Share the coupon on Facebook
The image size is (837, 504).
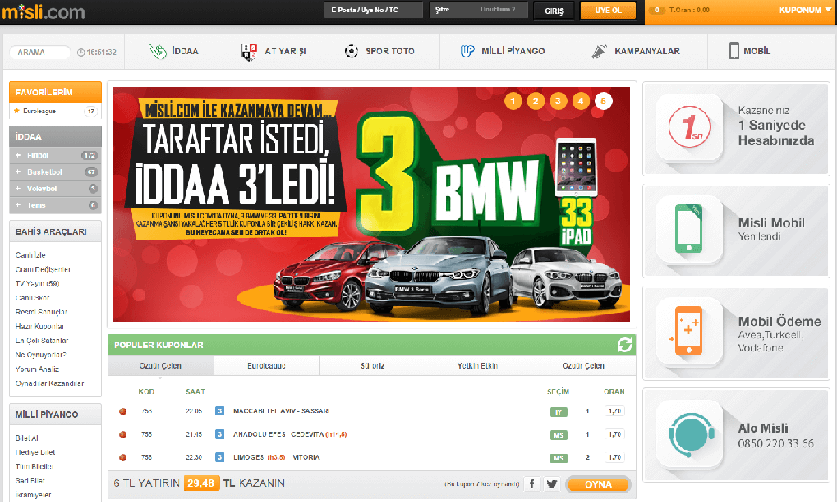(x=532, y=484)
